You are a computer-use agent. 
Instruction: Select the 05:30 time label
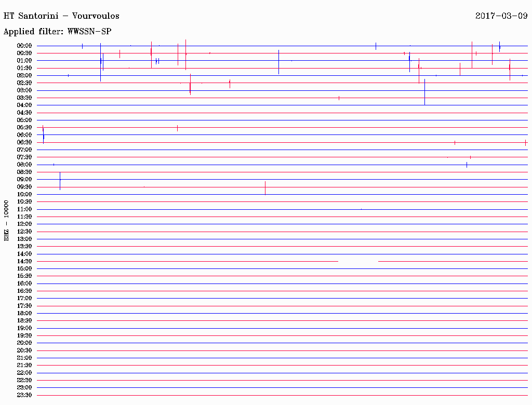[x=24, y=128]
